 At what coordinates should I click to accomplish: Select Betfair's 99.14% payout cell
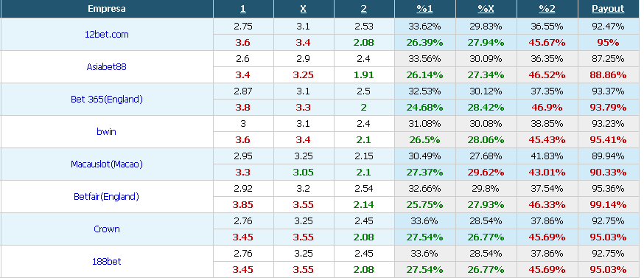coord(608,204)
